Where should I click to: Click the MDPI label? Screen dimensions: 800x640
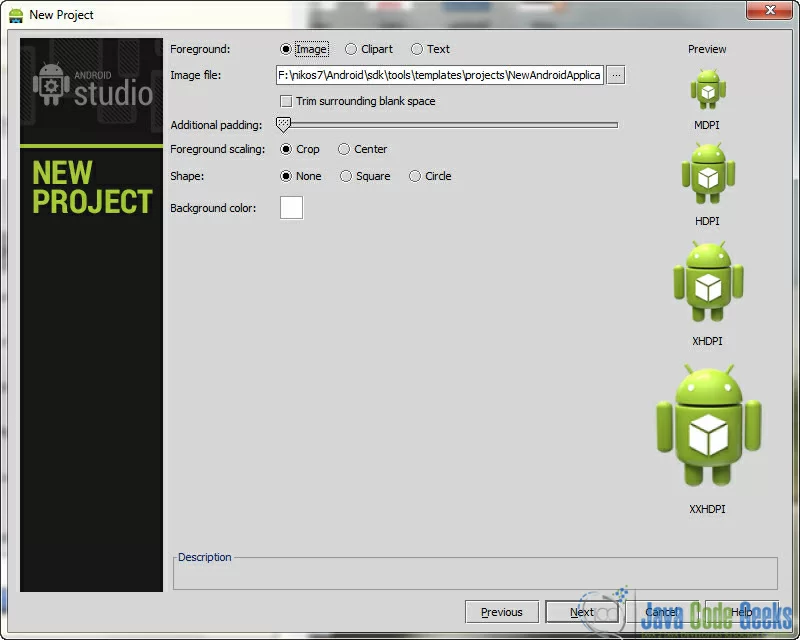click(707, 125)
